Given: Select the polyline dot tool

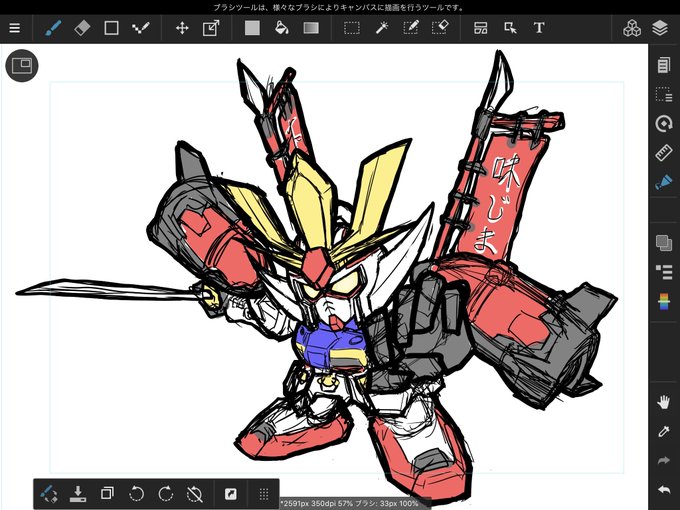Looking at the screenshot, I should tap(141, 28).
